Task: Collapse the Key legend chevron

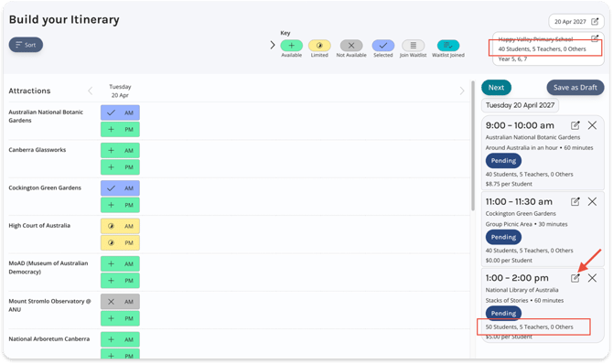Action: (273, 46)
